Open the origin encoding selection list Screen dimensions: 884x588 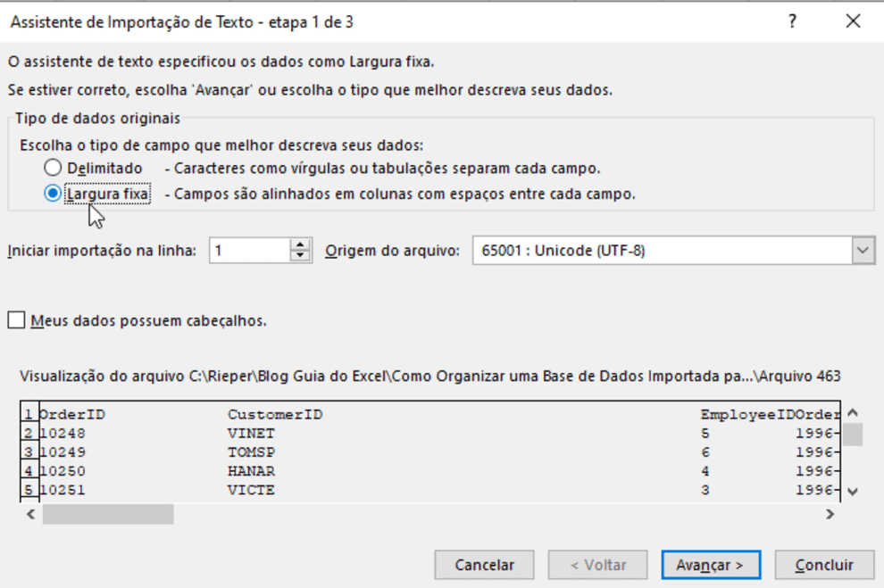coord(863,250)
